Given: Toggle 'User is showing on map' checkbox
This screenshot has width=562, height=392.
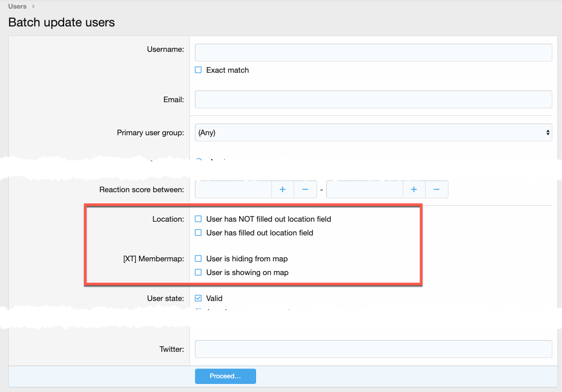Looking at the screenshot, I should pyautogui.click(x=199, y=273).
